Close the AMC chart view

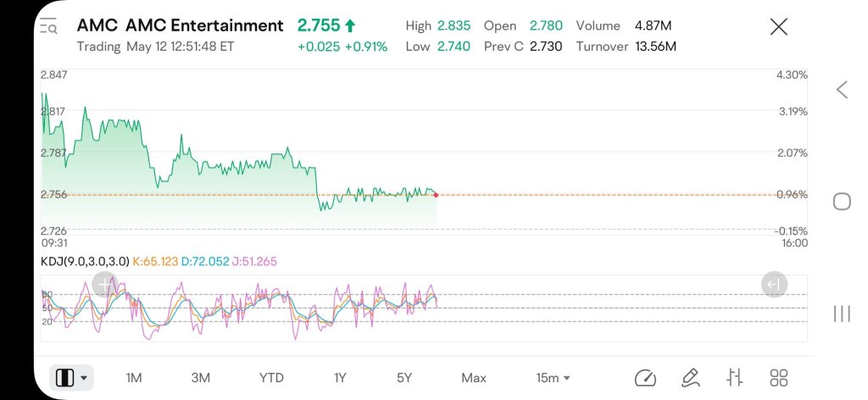tap(779, 26)
